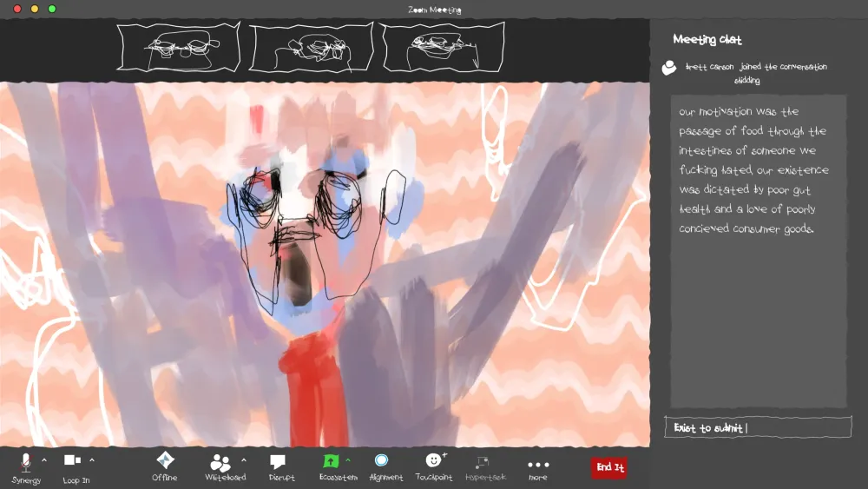Click the Offline toolbar icon
Viewport: 868px width, 489px height.
click(x=165, y=460)
